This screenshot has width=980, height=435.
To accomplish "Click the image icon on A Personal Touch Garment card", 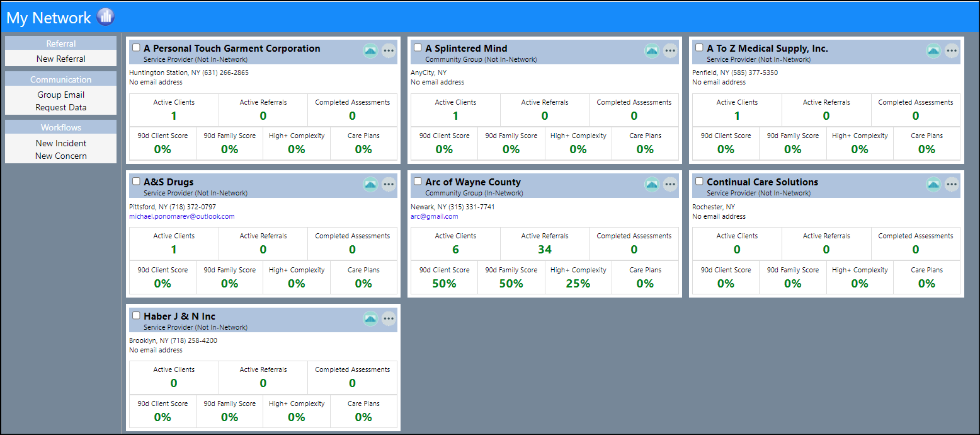I will (x=370, y=51).
